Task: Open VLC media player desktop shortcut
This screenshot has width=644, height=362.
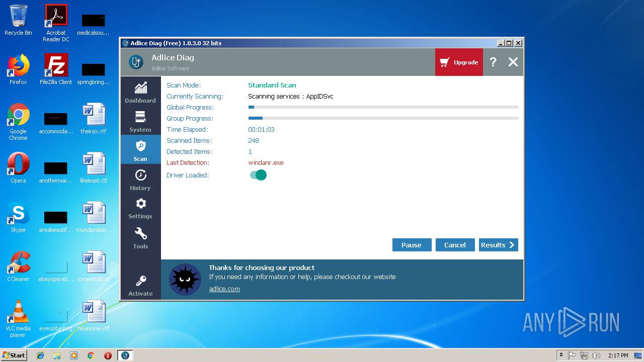Action: pyautogui.click(x=18, y=319)
